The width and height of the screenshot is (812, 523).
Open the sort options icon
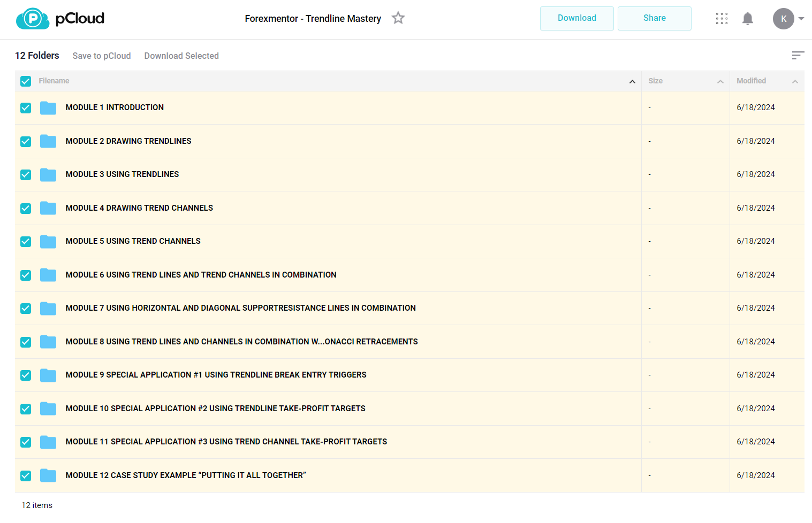[x=798, y=55]
